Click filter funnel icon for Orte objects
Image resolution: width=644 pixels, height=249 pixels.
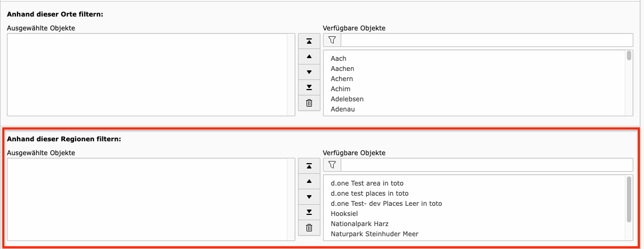click(332, 40)
